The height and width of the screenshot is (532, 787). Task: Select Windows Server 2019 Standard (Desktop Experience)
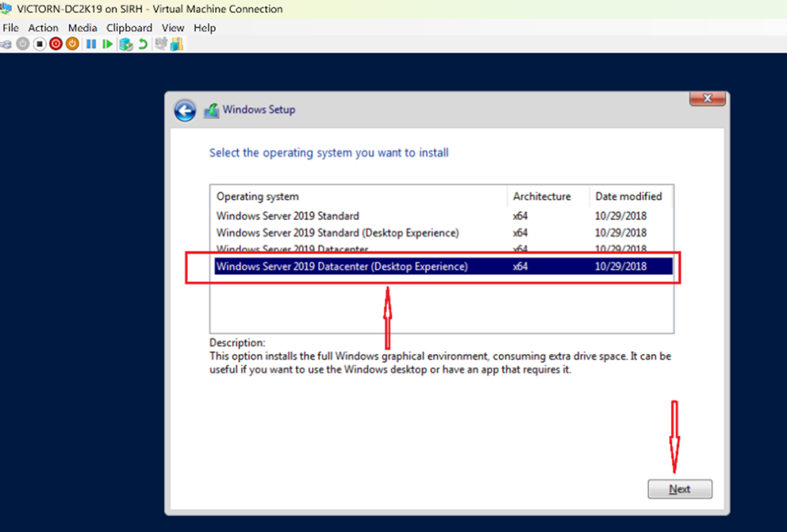[x=443, y=233]
